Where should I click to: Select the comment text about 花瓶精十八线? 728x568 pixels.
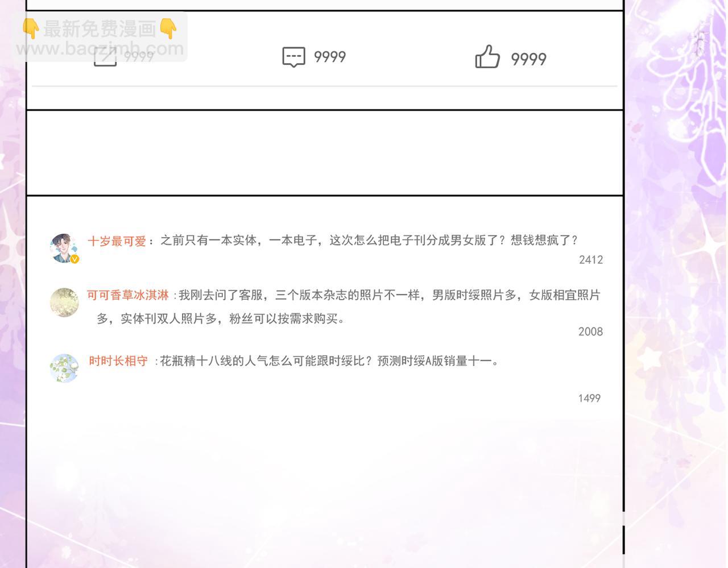pos(329,361)
